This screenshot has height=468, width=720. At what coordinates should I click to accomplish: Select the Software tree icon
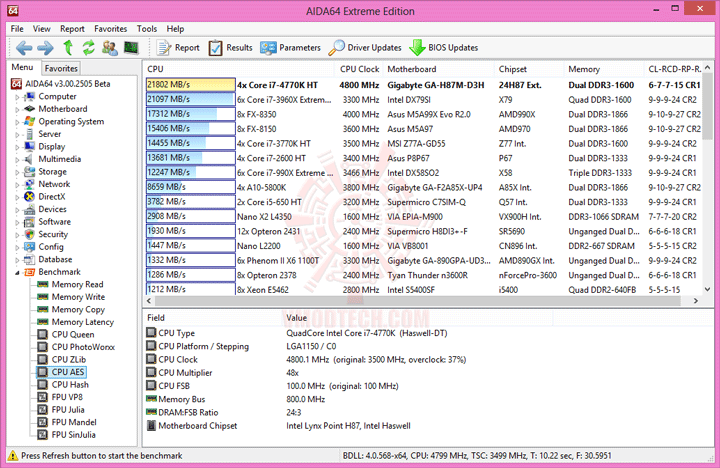click(x=29, y=222)
